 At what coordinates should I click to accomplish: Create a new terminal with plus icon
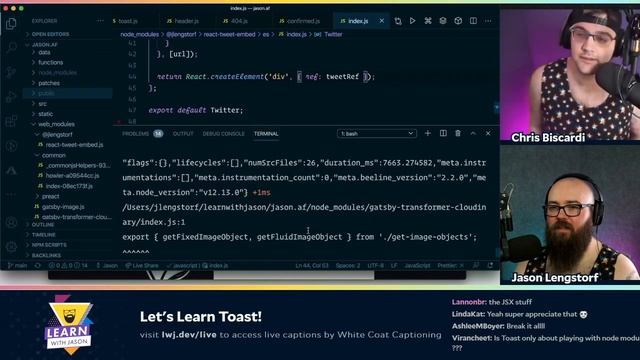click(x=428, y=133)
